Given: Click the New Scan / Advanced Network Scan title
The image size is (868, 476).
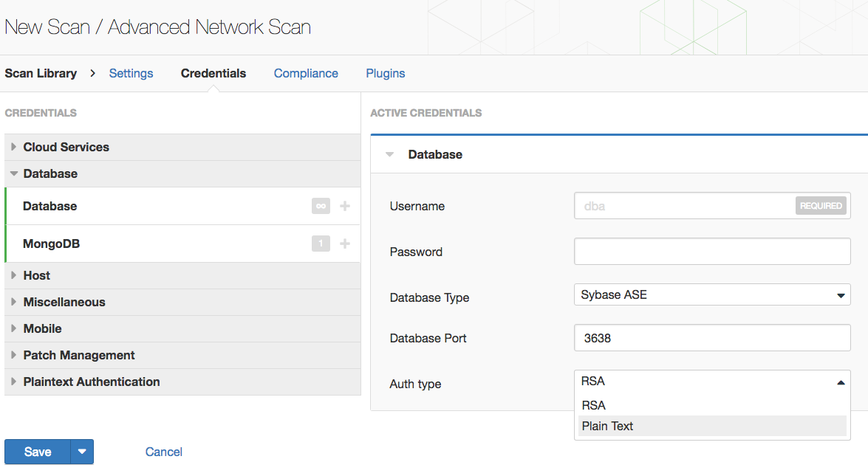Looking at the screenshot, I should pos(158,27).
